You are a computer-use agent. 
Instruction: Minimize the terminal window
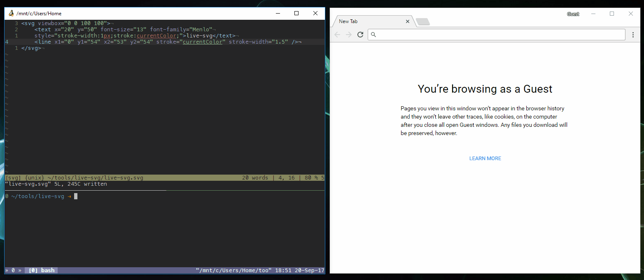[x=278, y=14]
